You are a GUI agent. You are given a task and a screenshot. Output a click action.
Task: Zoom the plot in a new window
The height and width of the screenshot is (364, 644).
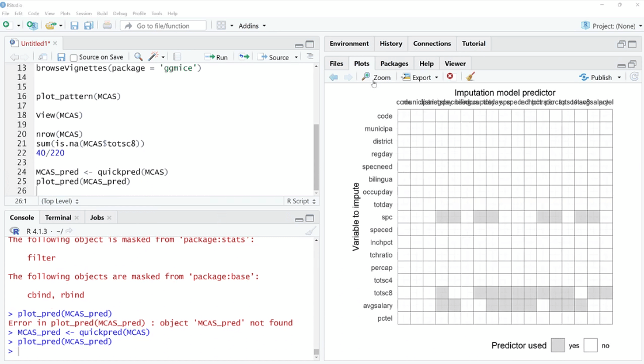pyautogui.click(x=376, y=77)
